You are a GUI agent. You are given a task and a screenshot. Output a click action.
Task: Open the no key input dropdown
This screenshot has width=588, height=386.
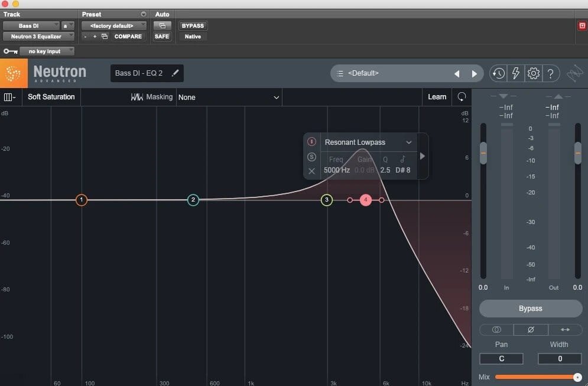click(47, 51)
